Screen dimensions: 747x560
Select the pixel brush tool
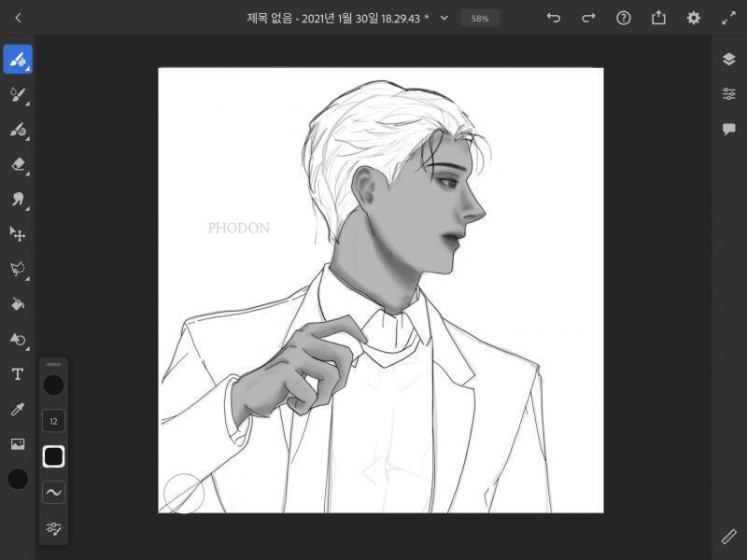(x=18, y=60)
